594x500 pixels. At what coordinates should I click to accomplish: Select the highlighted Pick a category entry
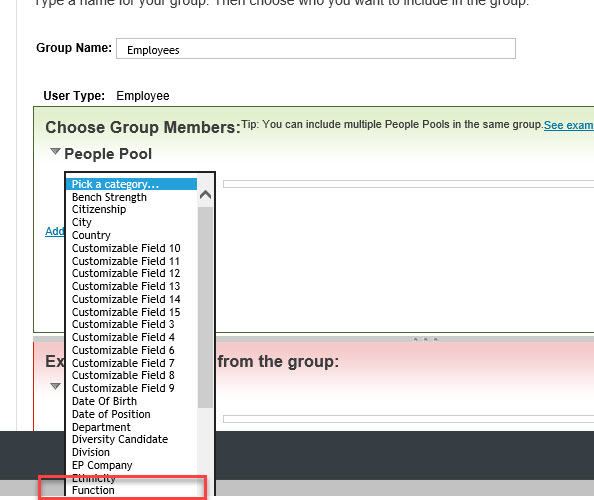[x=131, y=184]
